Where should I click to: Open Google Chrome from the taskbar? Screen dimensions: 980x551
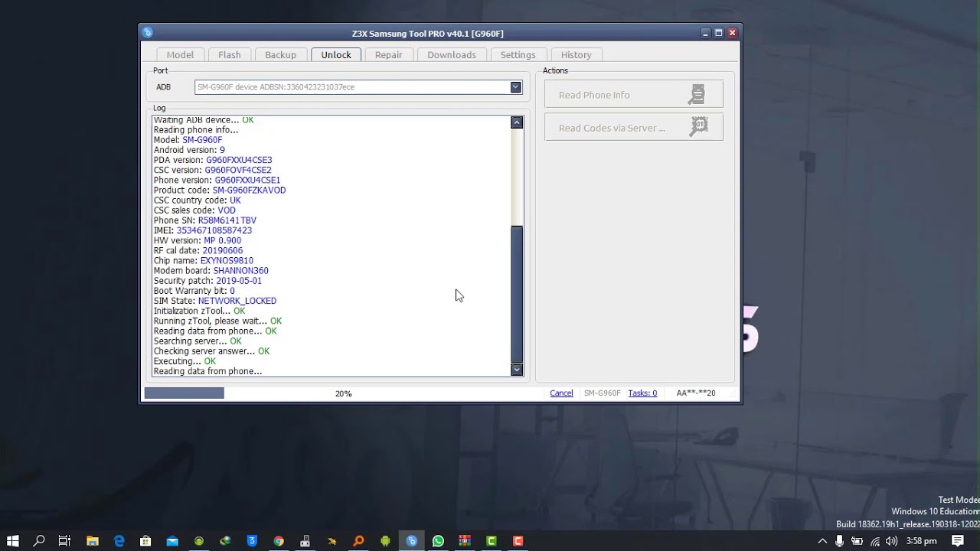click(x=279, y=541)
